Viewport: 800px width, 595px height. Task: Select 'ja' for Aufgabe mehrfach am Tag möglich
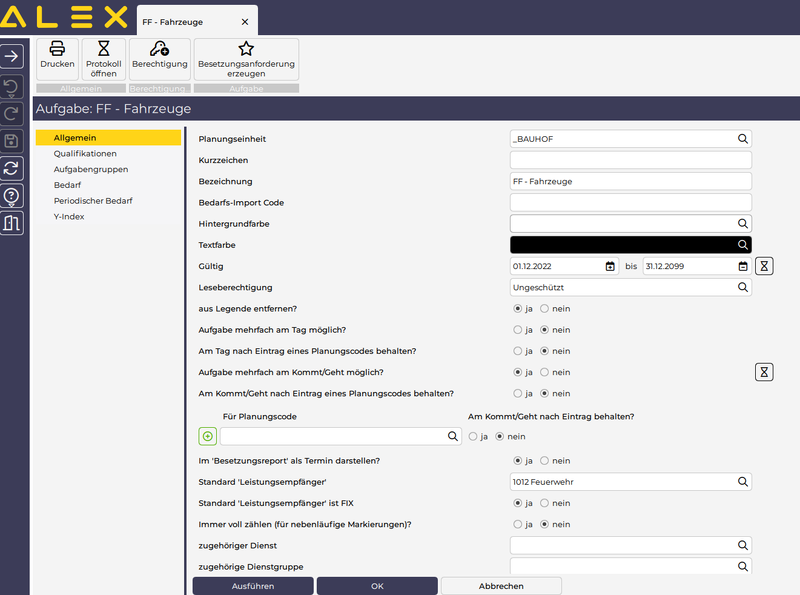tap(518, 330)
